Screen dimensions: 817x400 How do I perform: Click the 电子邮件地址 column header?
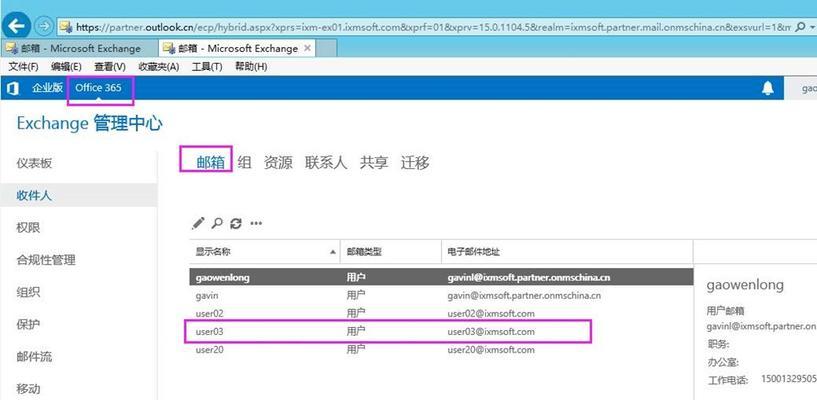pyautogui.click(x=567, y=252)
